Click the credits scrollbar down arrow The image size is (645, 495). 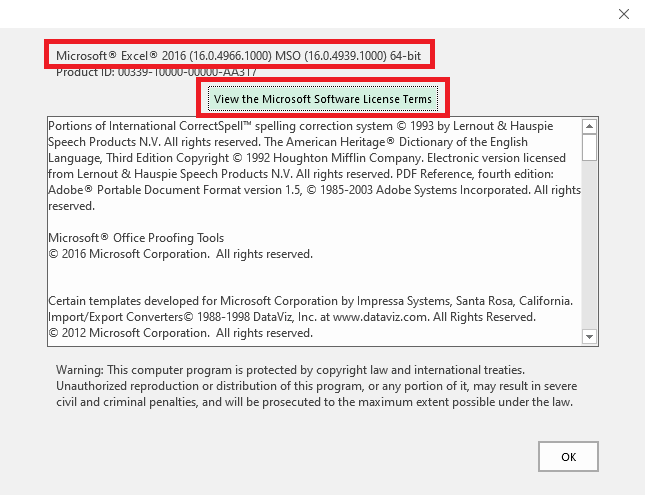pyautogui.click(x=589, y=337)
